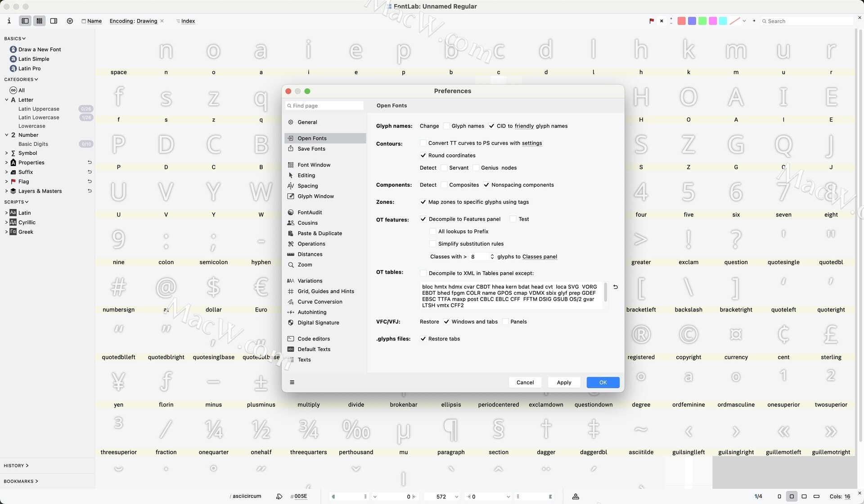Select the red color flag swatch
864x504 pixels.
[x=682, y=21]
